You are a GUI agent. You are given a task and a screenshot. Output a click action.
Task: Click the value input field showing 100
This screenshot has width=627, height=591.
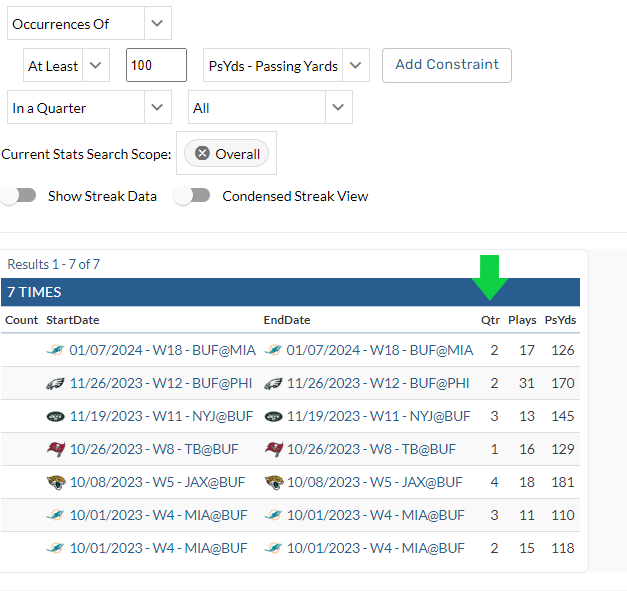pyautogui.click(x=156, y=65)
